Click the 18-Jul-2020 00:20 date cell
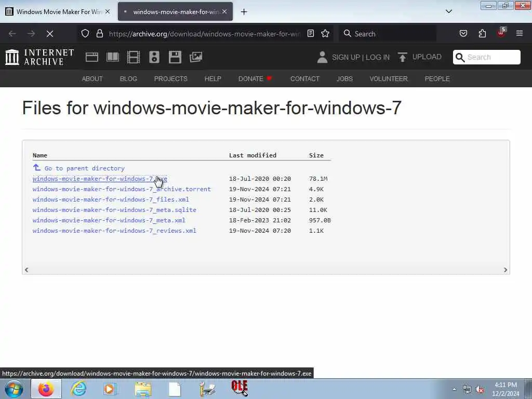Image resolution: width=532 pixels, height=399 pixels. pos(260,179)
